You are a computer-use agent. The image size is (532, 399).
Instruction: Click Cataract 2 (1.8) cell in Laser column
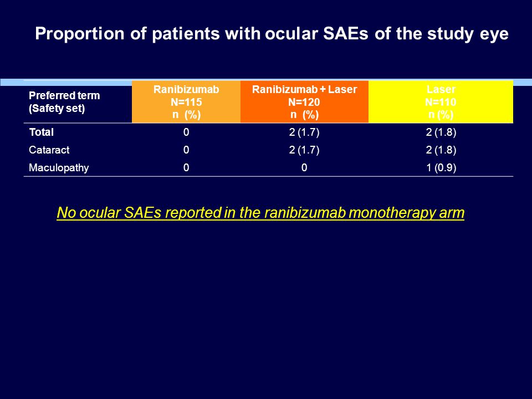pos(441,150)
